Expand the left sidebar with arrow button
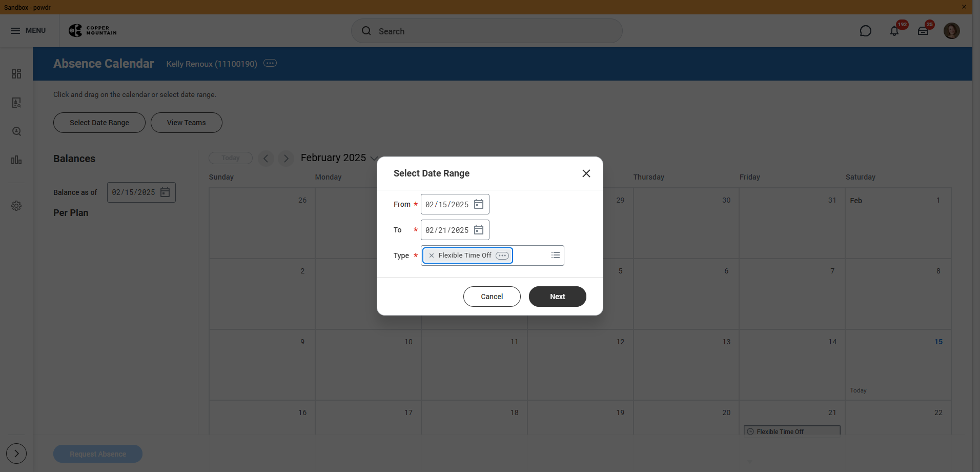This screenshot has height=472, width=980. (16, 454)
